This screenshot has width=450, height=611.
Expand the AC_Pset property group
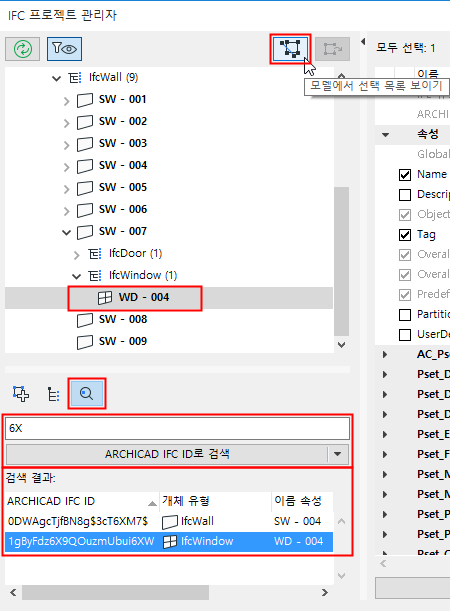(385, 355)
